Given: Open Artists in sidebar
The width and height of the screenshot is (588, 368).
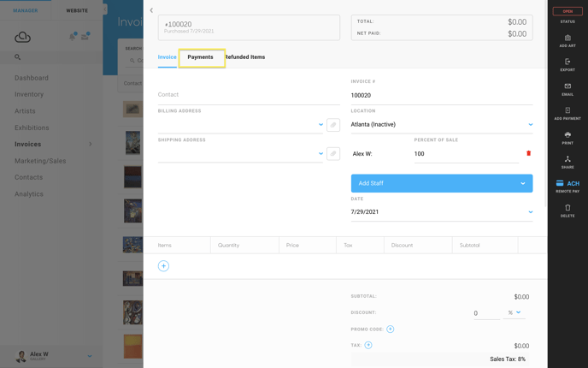Looking at the screenshot, I should pos(25,111).
